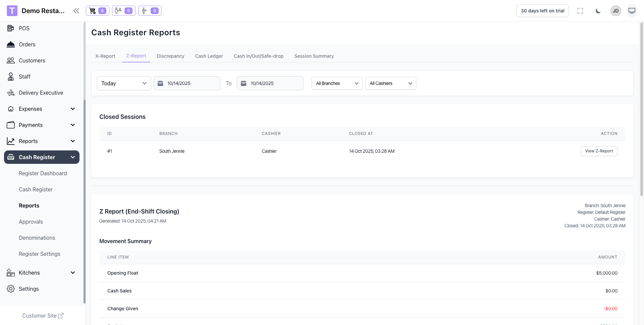The width and height of the screenshot is (644, 325).
Task: Click the Register: Default Register text
Action: (x=601, y=212)
